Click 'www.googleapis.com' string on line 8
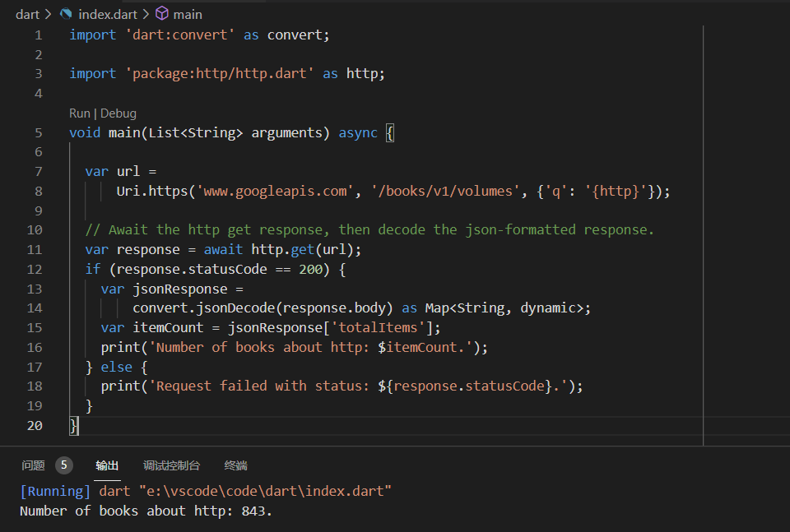 click(x=275, y=192)
